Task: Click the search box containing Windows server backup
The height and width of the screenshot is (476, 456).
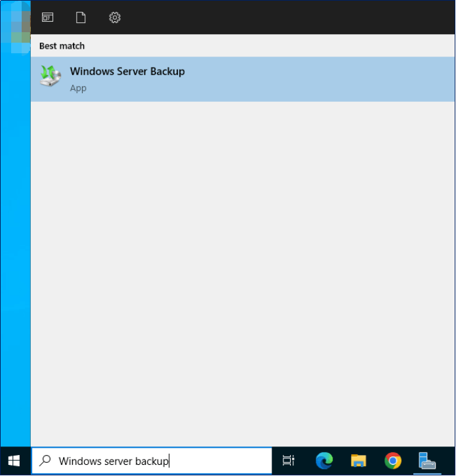Action: tap(152, 460)
